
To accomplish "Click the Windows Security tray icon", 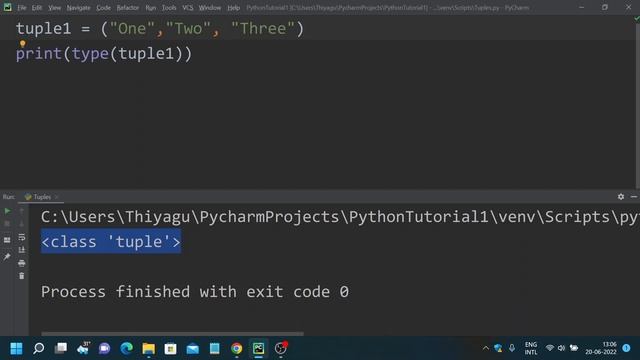I will click(498, 348).
